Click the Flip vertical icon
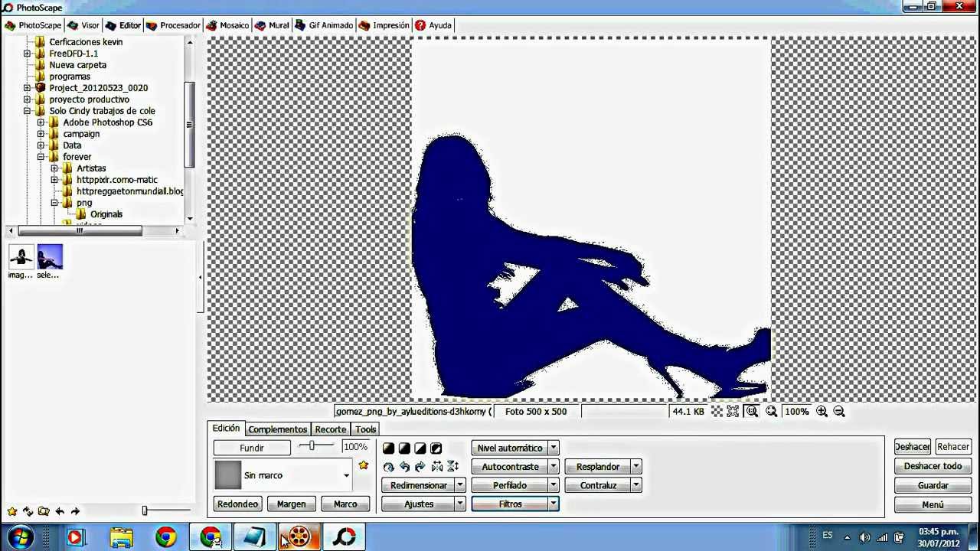Image resolution: width=980 pixels, height=551 pixels. (x=453, y=467)
